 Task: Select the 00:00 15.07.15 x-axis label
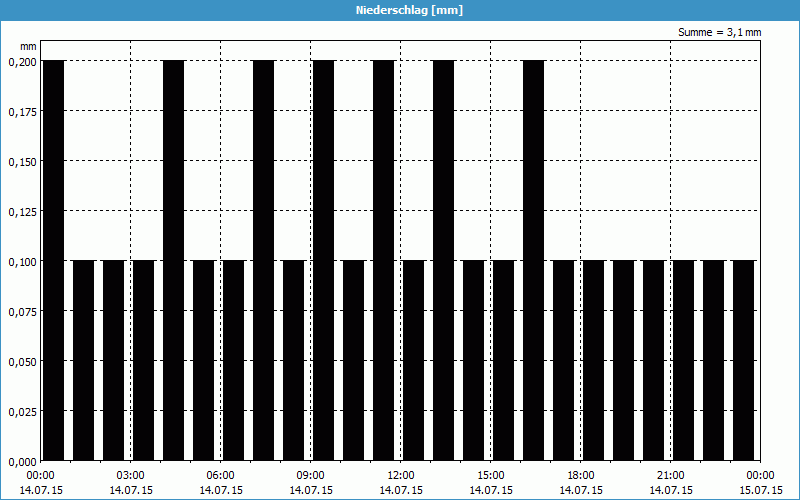761,482
